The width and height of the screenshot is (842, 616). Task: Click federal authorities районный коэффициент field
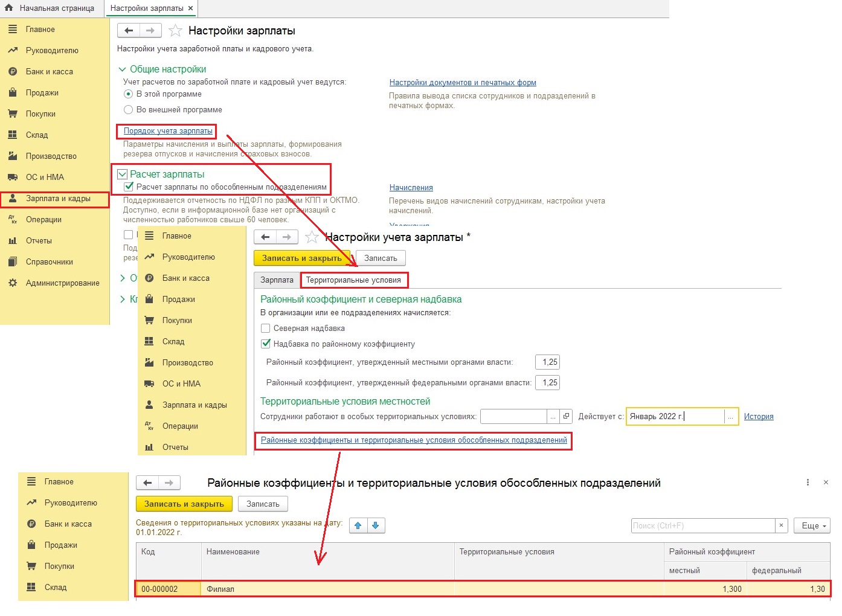[x=547, y=383]
